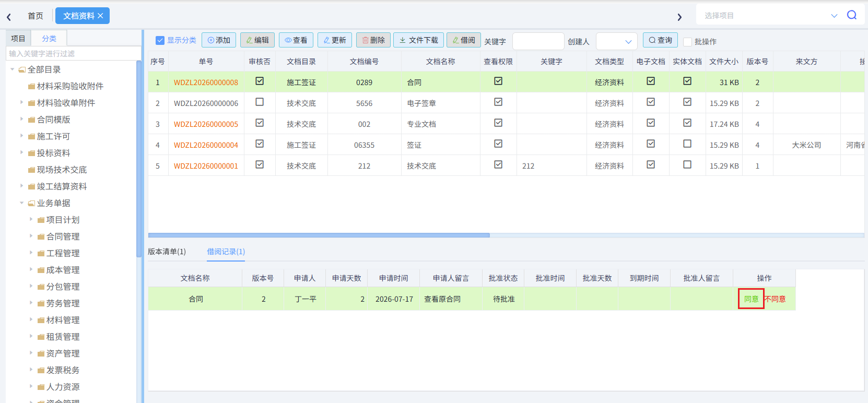Click the 编辑 toolbar button
This screenshot has width=868, height=403.
point(257,40)
